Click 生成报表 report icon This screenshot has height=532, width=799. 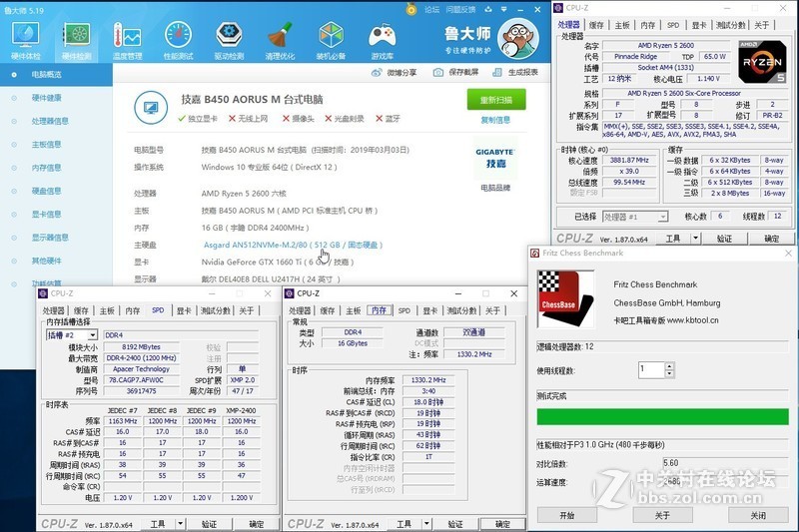pos(496,72)
